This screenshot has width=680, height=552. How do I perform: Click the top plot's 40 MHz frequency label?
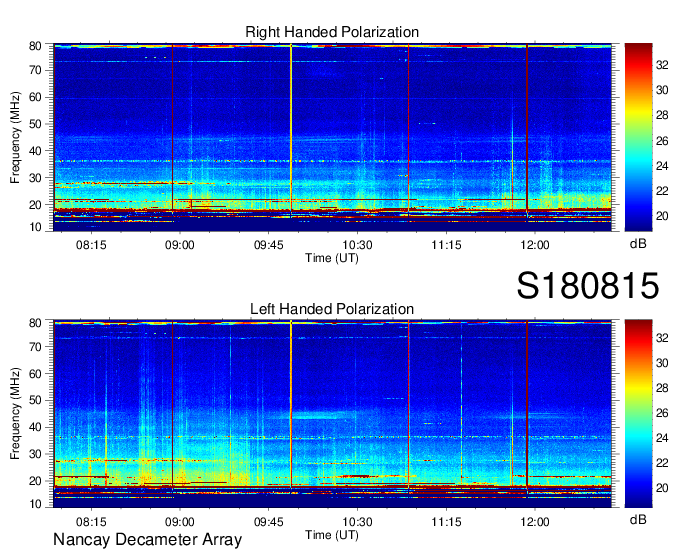[35, 151]
